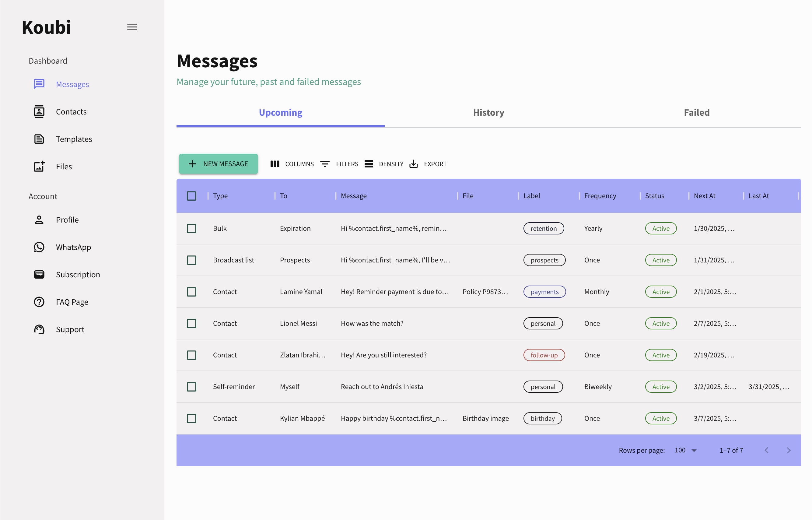
Task: Expand the Columns visibility panel
Action: point(292,164)
